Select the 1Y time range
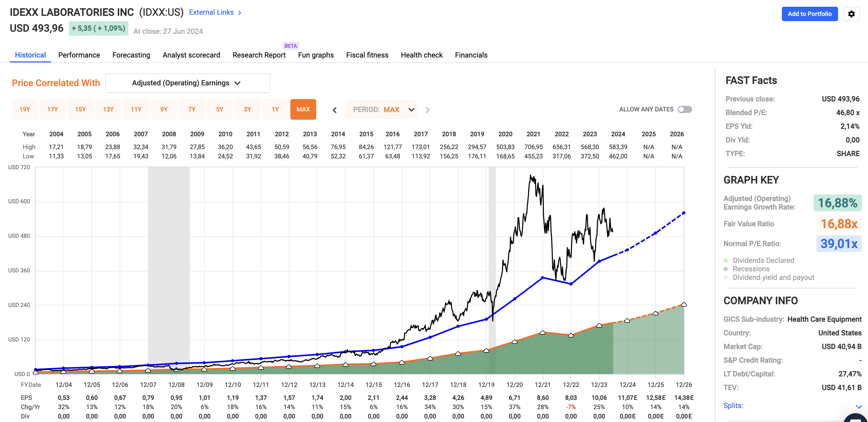 click(x=275, y=109)
